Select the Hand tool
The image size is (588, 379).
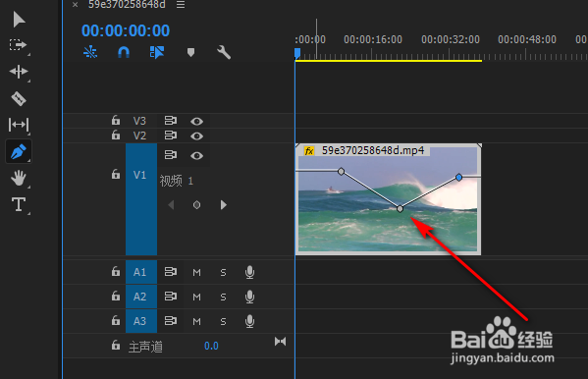pyautogui.click(x=19, y=178)
